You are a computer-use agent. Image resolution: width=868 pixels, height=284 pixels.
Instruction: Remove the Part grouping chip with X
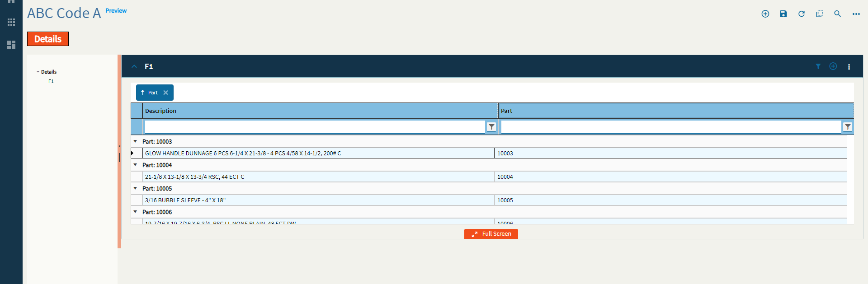166,93
